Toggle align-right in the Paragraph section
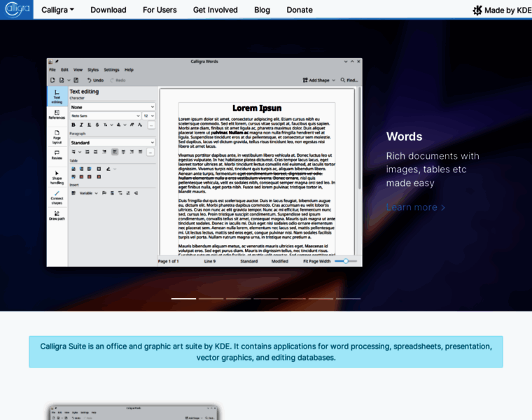This screenshot has width=532, height=420. [x=132, y=152]
